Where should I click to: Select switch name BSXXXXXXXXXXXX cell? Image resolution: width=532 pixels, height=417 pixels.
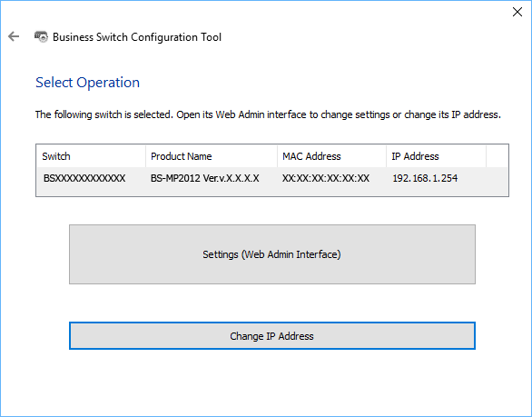[x=84, y=178]
